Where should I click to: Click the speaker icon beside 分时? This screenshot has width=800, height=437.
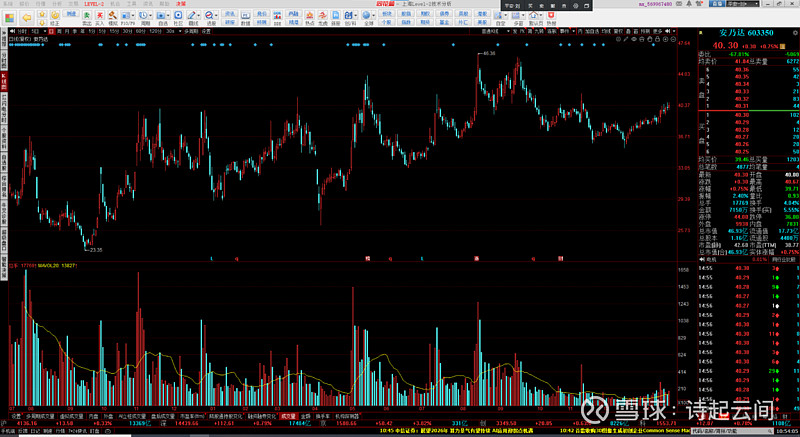(x=12, y=31)
